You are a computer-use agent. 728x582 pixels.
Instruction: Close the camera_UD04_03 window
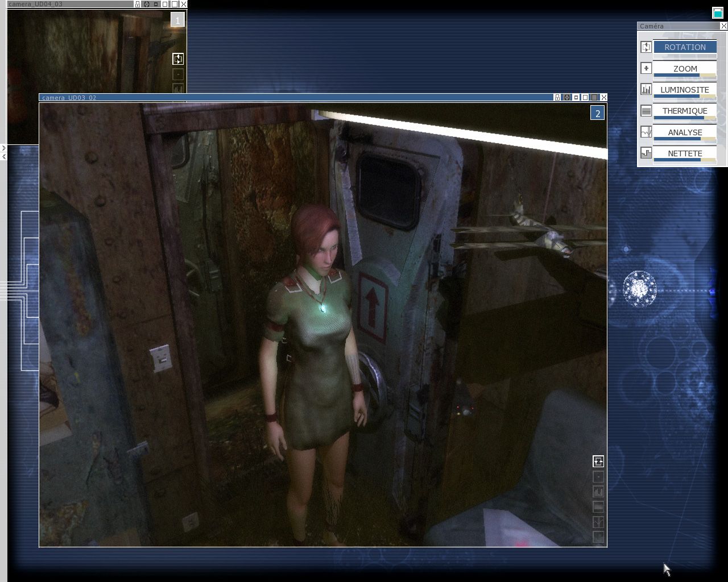click(x=184, y=4)
